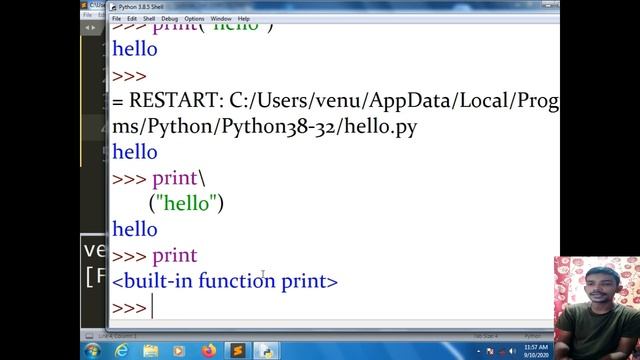
Task: Click the Python syntax label in Sublime status bar
Action: [532, 336]
